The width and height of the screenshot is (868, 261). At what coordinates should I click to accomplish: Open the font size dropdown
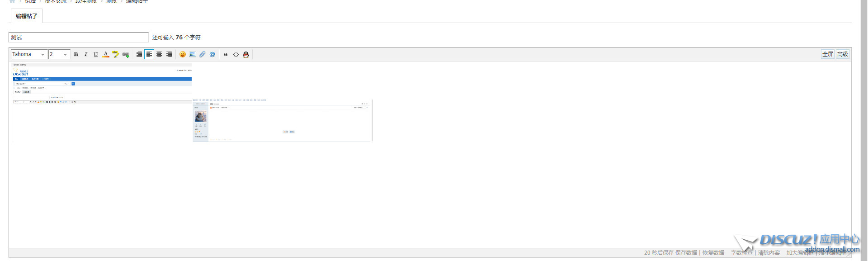coord(59,54)
